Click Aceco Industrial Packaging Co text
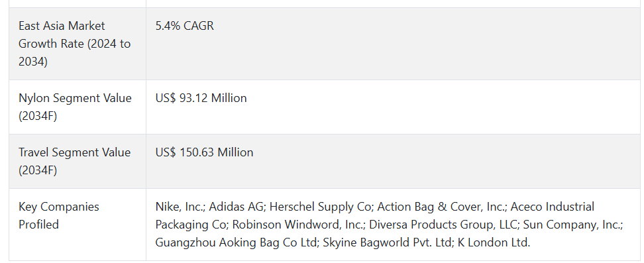Image resolution: width=644 pixels, height=263 pixels. (x=374, y=215)
